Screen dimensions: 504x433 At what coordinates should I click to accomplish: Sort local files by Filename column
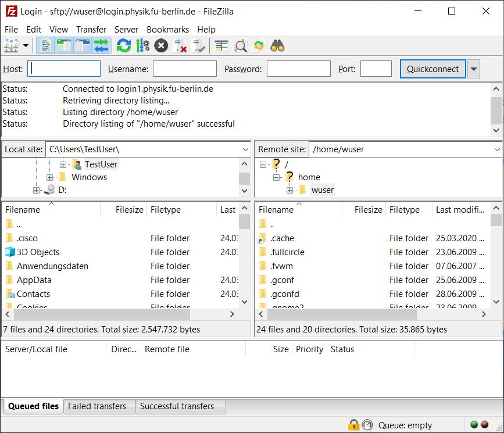pos(51,210)
